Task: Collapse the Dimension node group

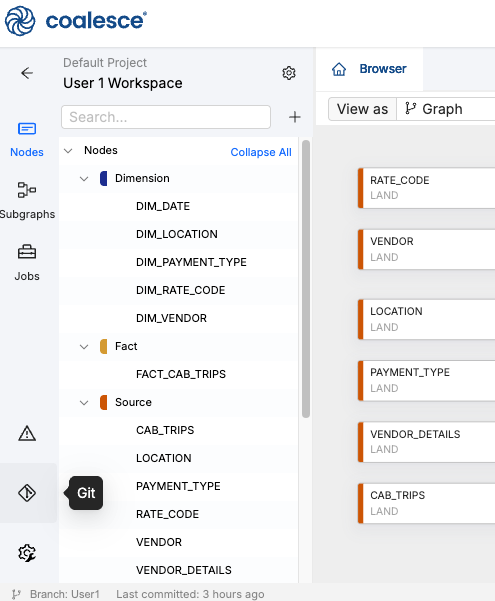Action: (x=84, y=179)
